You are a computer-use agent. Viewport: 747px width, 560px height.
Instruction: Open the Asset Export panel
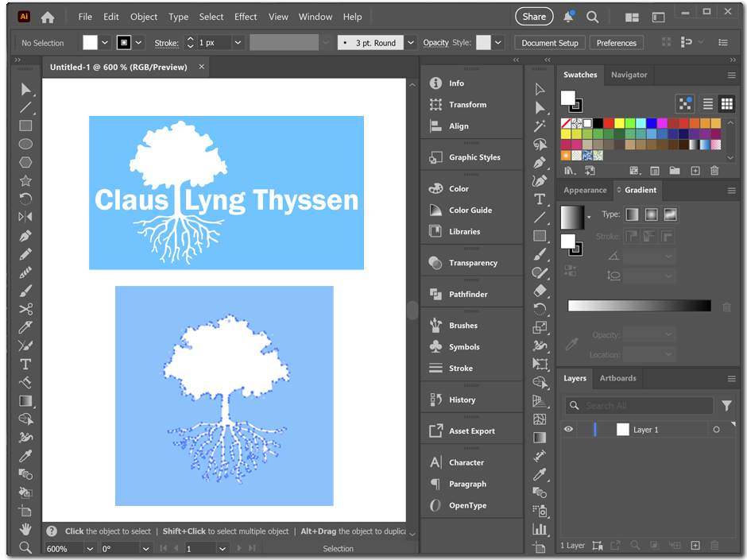(x=471, y=431)
